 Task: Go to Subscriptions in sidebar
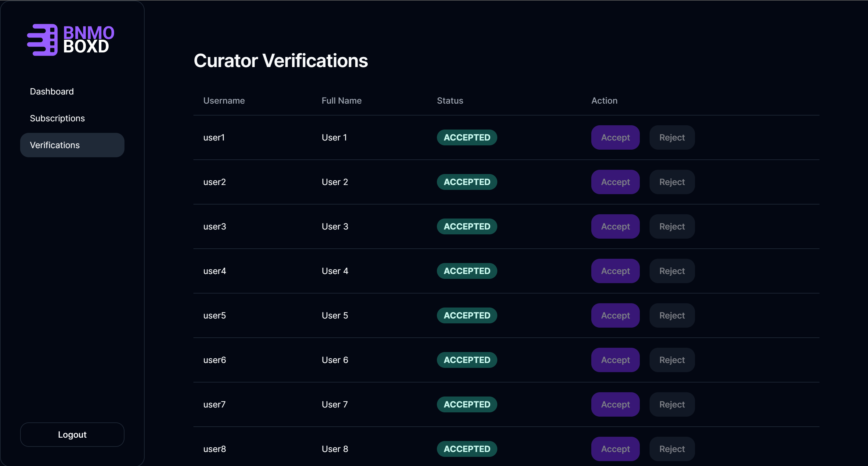(x=57, y=119)
